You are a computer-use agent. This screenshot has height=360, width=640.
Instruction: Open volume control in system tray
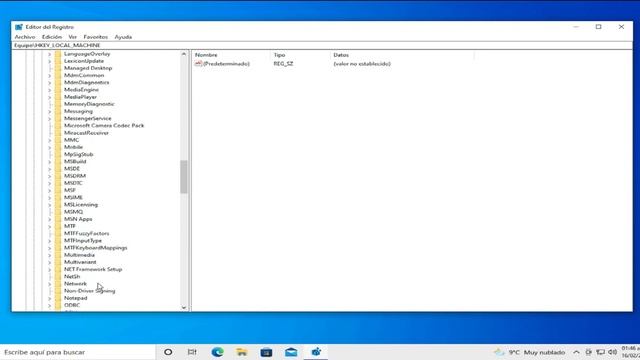(x=613, y=352)
